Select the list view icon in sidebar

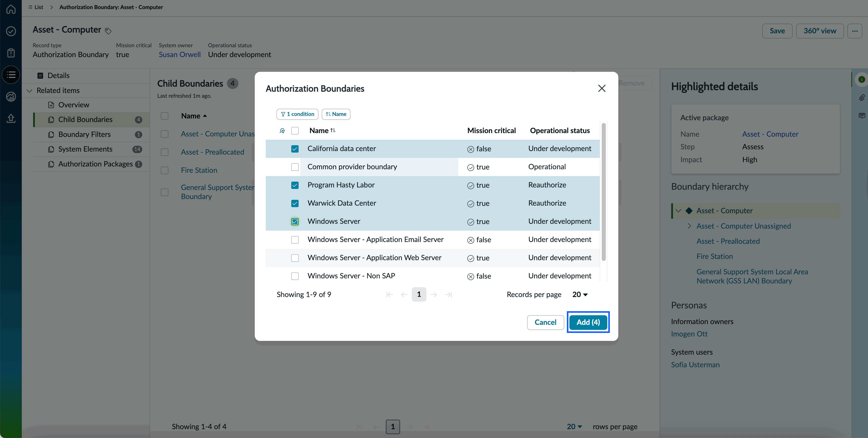11,75
